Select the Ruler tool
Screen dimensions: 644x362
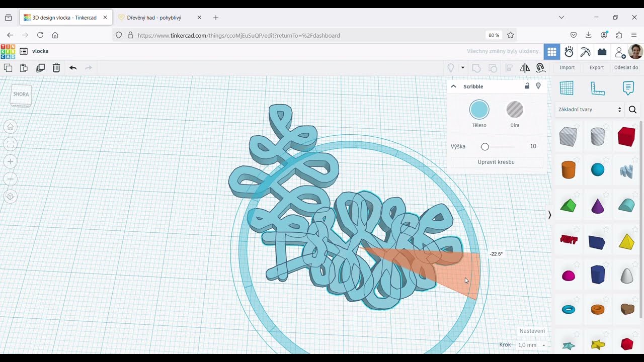tap(597, 88)
